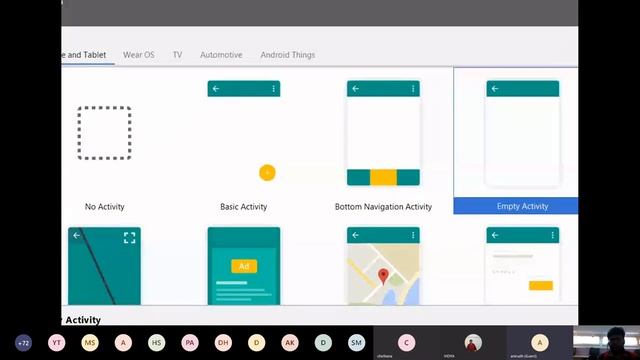Open the Phone and Tablet tab

[x=84, y=55]
